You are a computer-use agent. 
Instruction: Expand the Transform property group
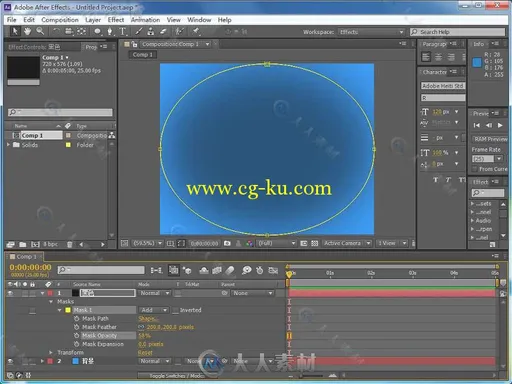coord(51,352)
